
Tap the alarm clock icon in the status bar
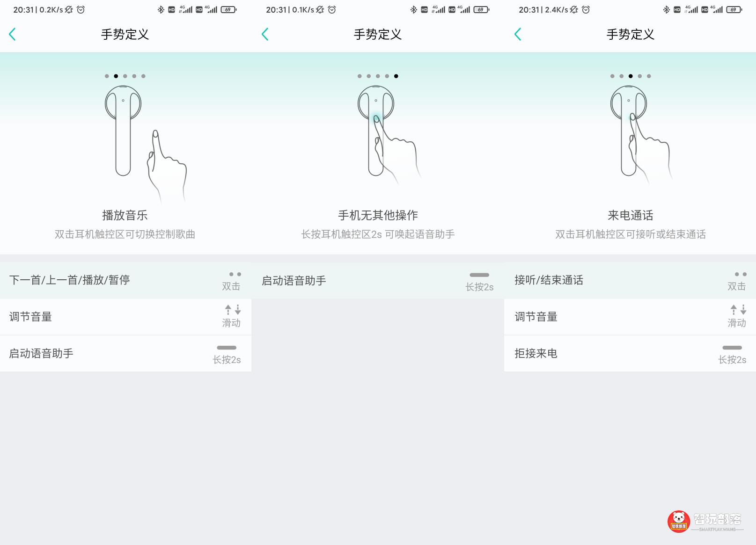(81, 9)
